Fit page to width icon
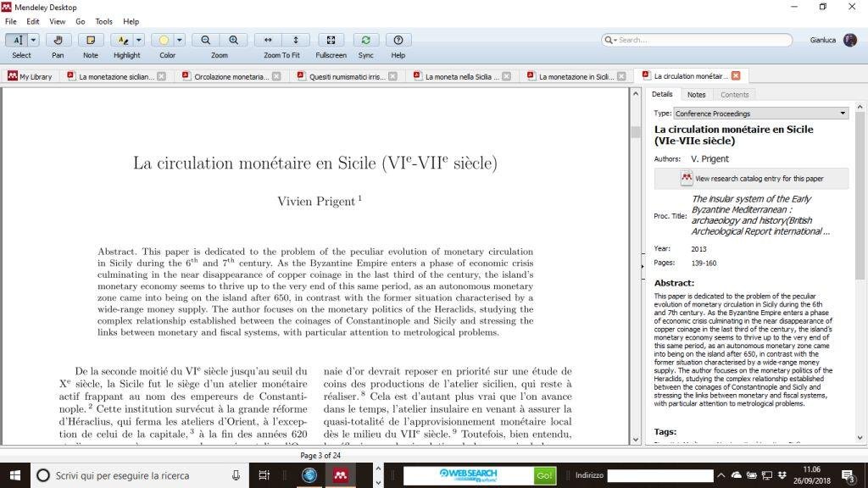 point(269,40)
